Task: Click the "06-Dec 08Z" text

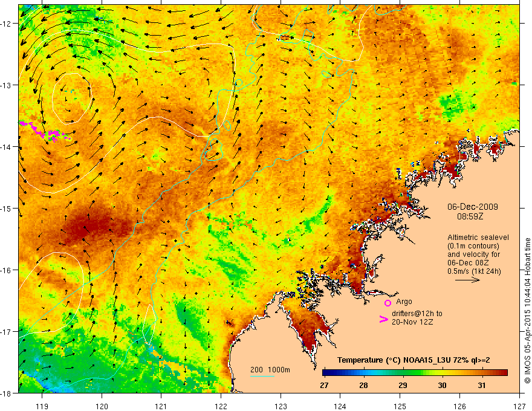Action: click(x=468, y=263)
